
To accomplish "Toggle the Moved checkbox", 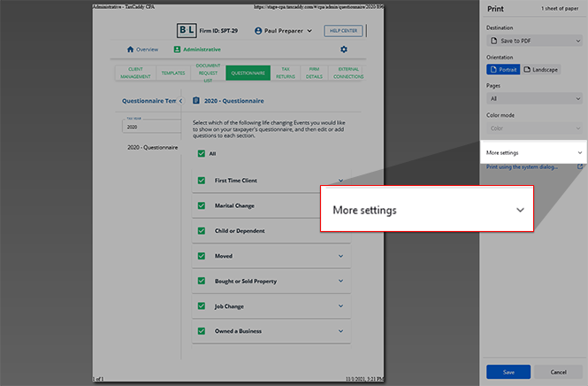I will 202,256.
